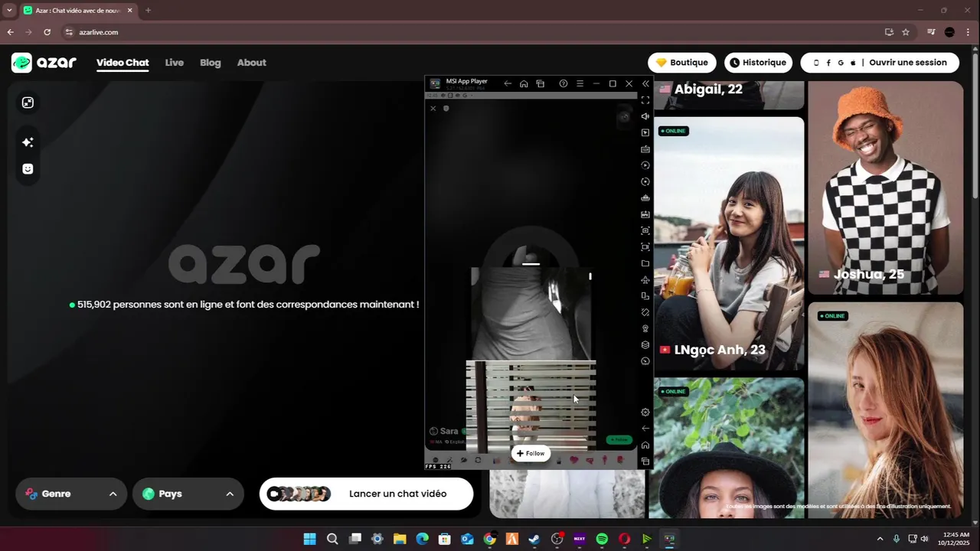
Task: Open gauge icon in MSI App Player sidebar
Action: 645,361
